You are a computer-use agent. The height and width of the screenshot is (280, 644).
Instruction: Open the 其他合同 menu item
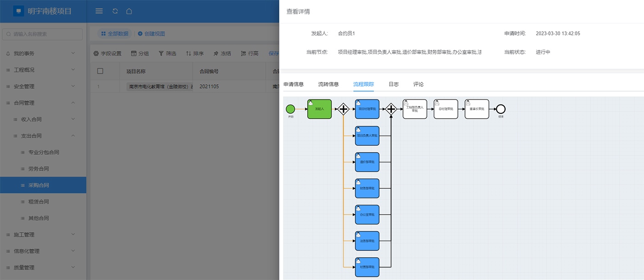pyautogui.click(x=43, y=218)
